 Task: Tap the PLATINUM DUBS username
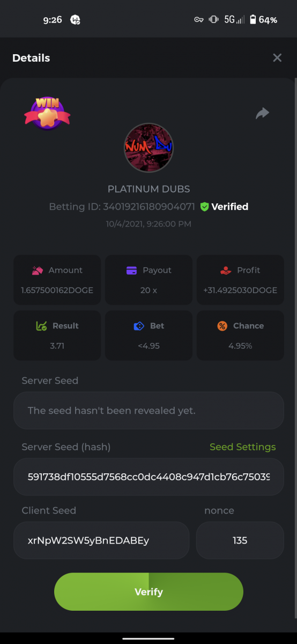(149, 189)
